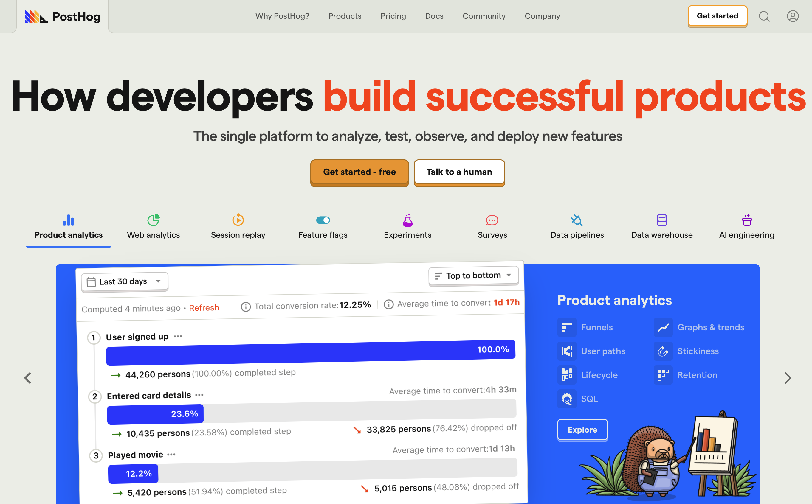Click the Data pipelines icon in navbar
The image size is (812, 504).
(x=576, y=220)
